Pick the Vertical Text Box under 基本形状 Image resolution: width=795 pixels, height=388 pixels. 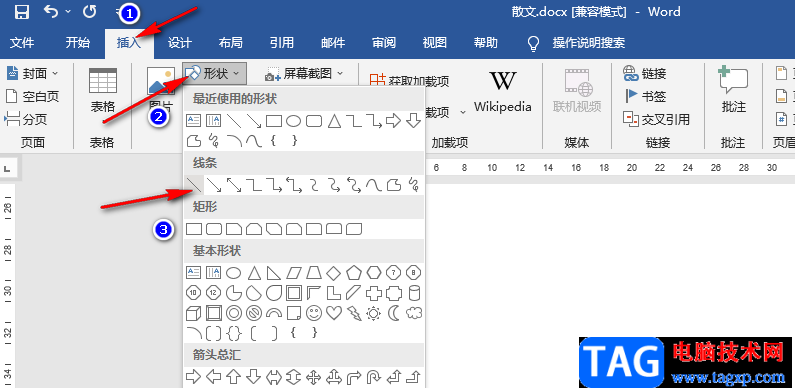point(213,273)
